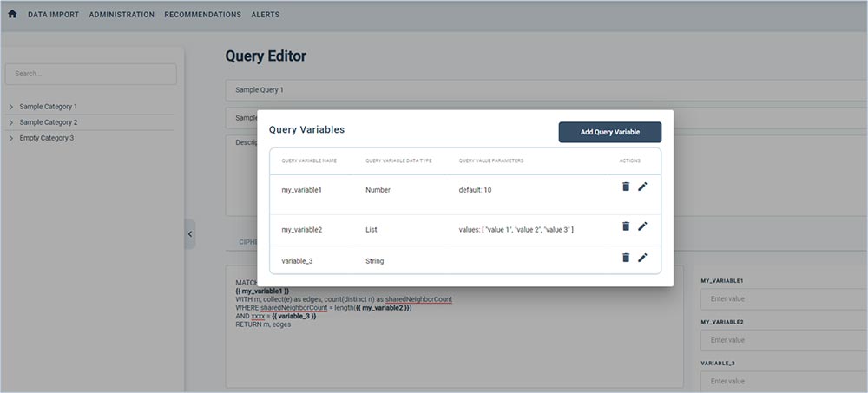Click the Query Editor heading
The width and height of the screenshot is (868, 393).
266,56
